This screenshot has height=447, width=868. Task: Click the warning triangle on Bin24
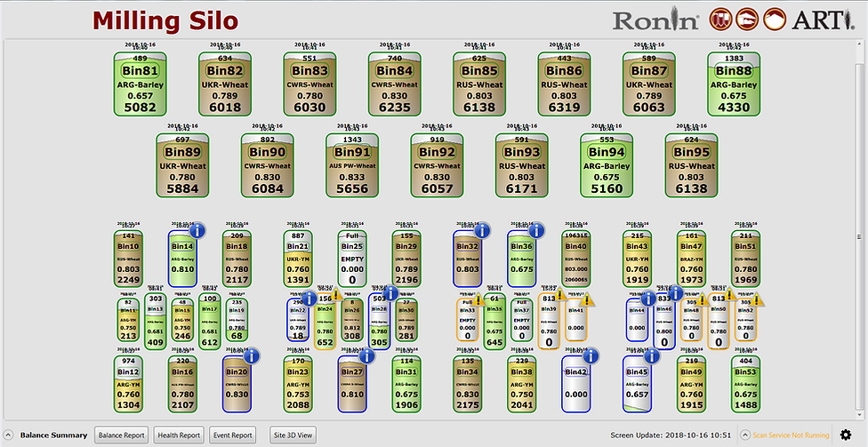336,294
